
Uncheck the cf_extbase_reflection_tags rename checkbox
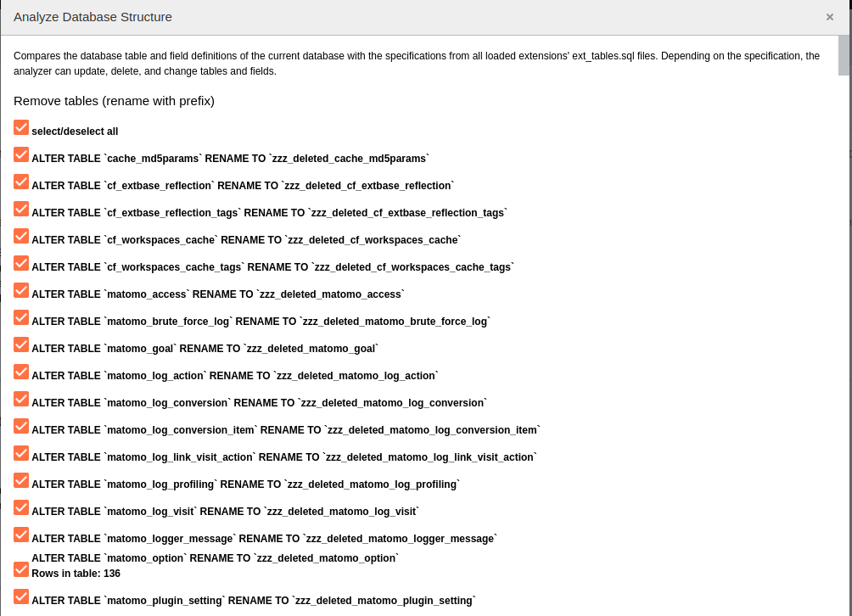point(21,209)
